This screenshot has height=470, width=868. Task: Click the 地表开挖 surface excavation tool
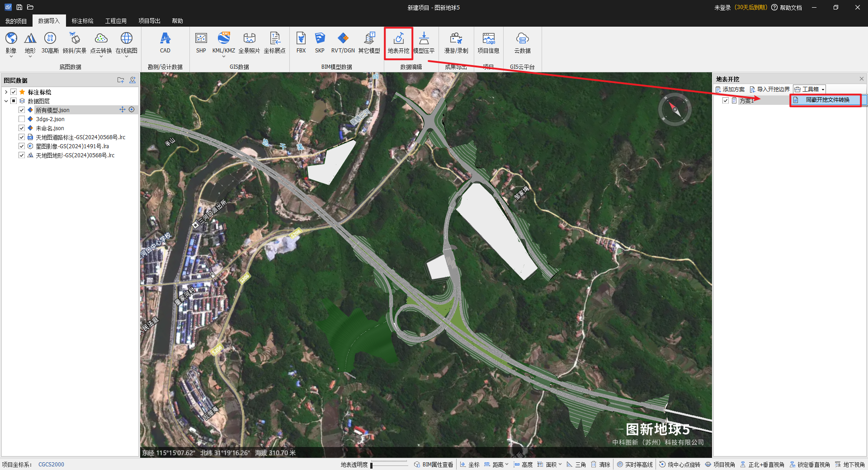click(x=398, y=43)
